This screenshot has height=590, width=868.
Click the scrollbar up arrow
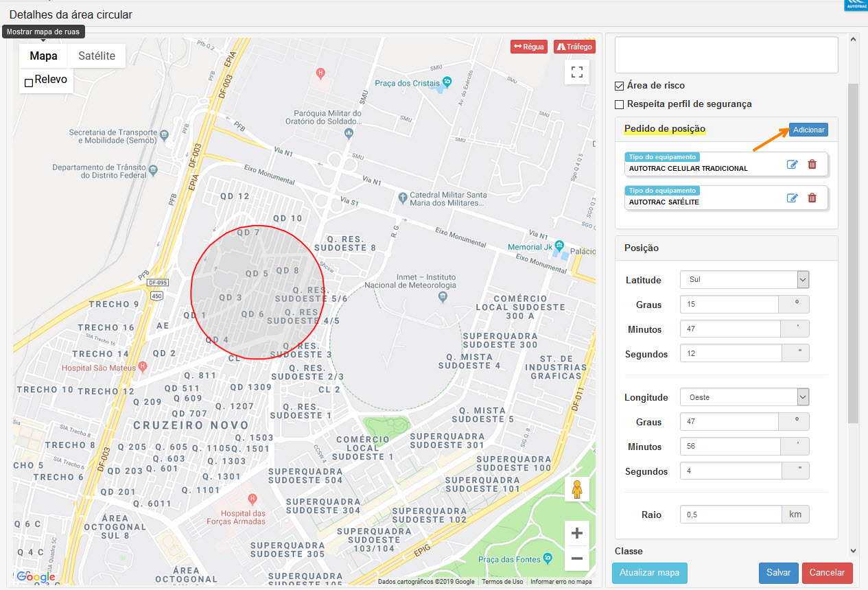[853, 39]
